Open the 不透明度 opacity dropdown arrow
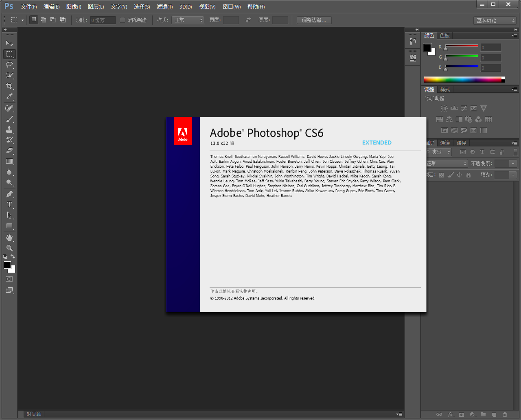Viewport: 521px width, 420px height. point(513,164)
